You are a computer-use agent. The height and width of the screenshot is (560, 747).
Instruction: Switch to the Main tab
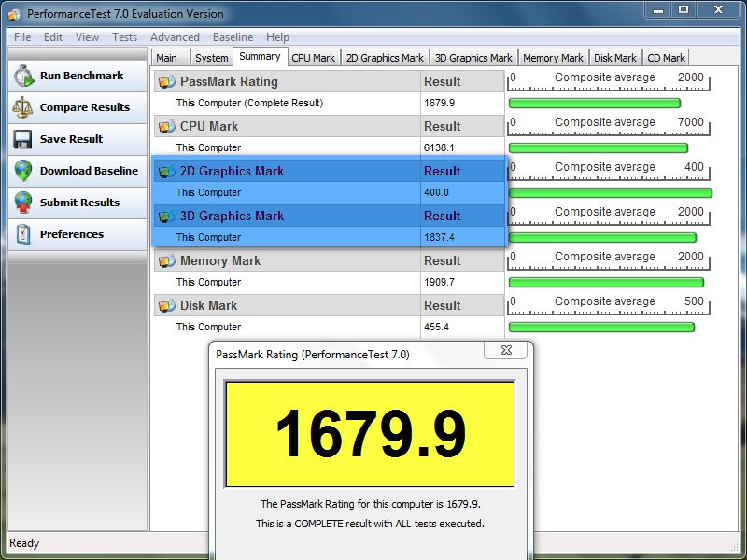point(171,58)
